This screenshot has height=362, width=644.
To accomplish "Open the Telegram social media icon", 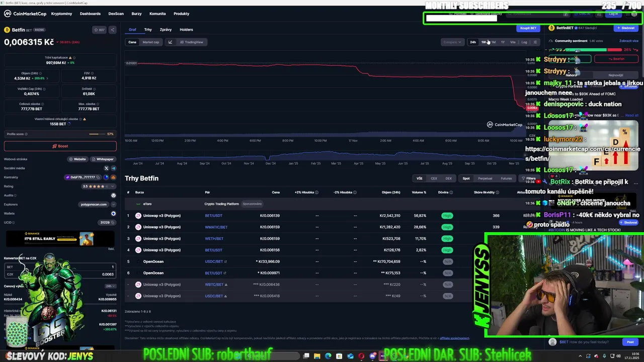I will pos(113,168).
